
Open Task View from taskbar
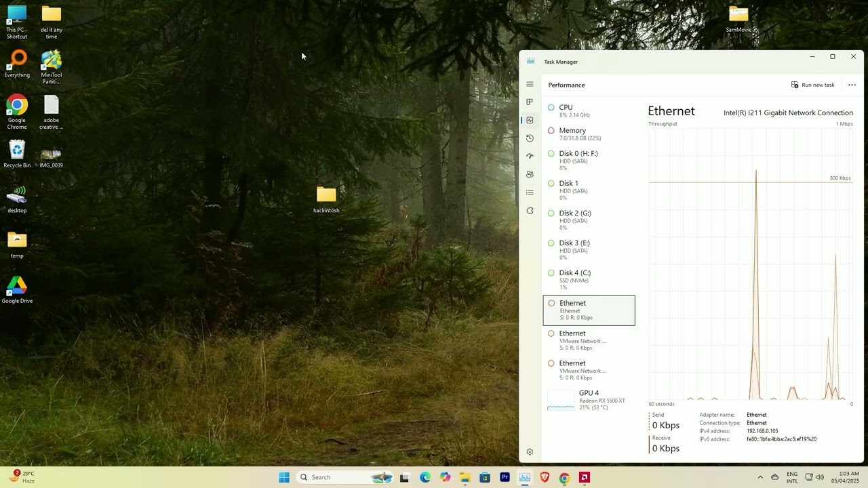[404, 477]
